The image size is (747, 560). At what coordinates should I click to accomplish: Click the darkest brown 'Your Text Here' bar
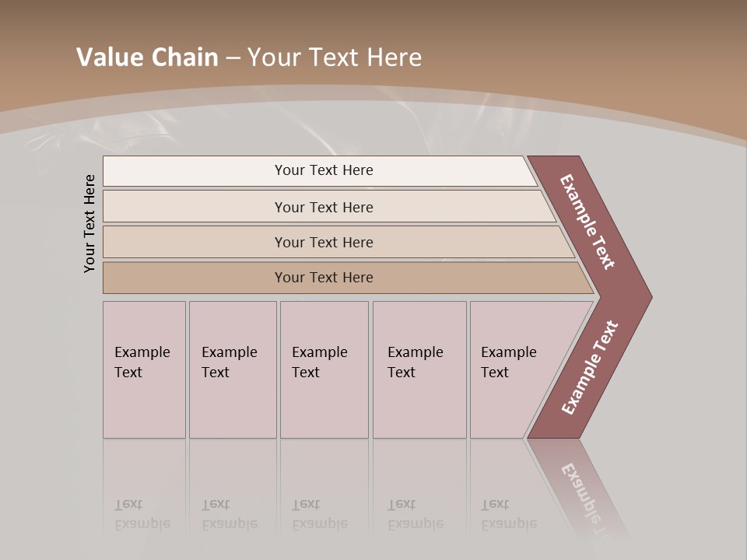pyautogui.click(x=324, y=278)
